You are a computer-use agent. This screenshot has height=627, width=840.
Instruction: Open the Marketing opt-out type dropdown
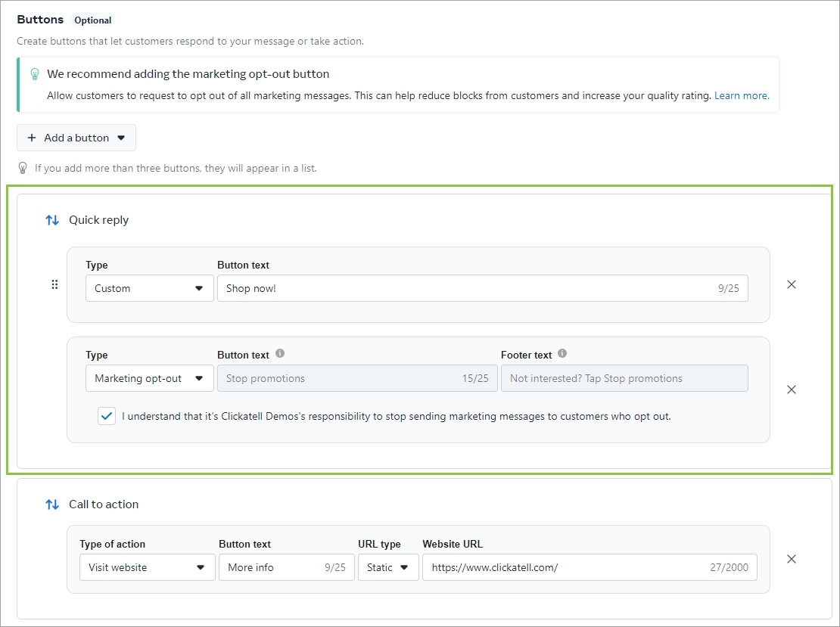tap(149, 378)
